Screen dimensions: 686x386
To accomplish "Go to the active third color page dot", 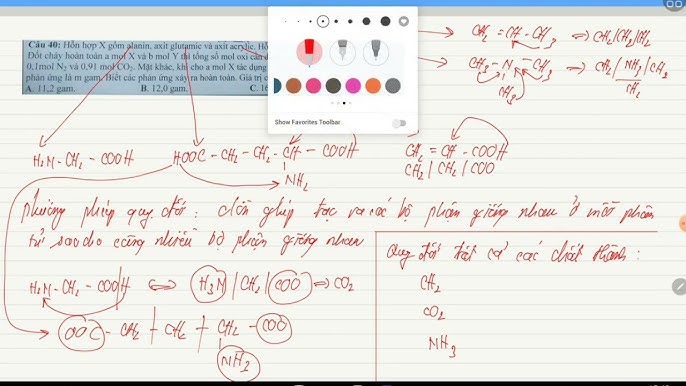I will pos(344,103).
